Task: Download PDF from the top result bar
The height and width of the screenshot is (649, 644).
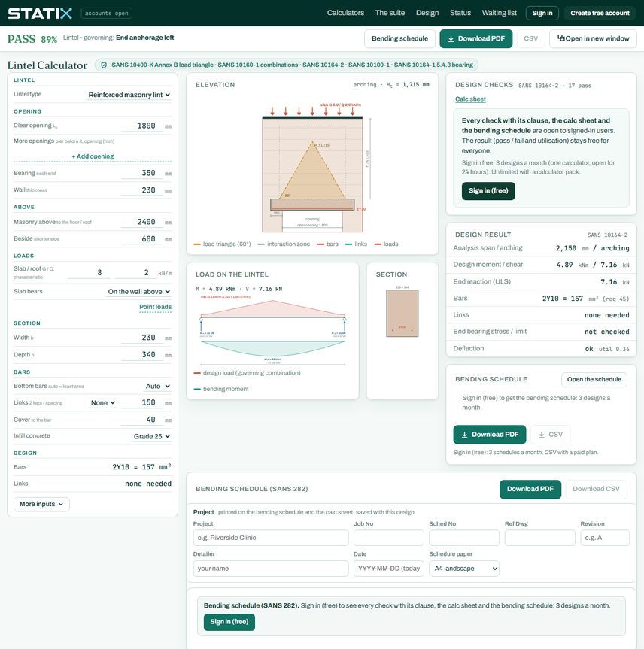Action: click(x=476, y=38)
